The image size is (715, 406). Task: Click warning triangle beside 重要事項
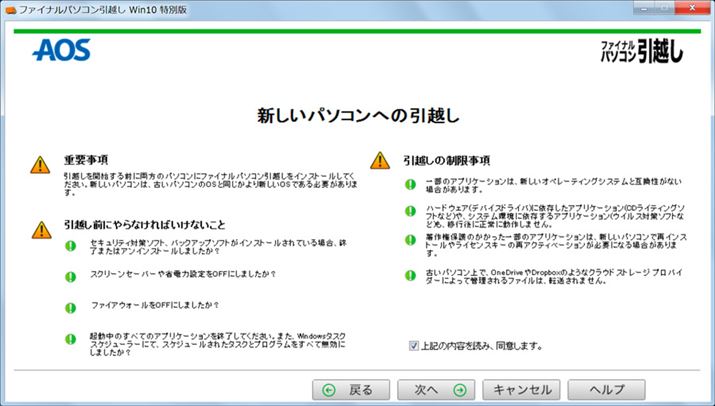[40, 165]
